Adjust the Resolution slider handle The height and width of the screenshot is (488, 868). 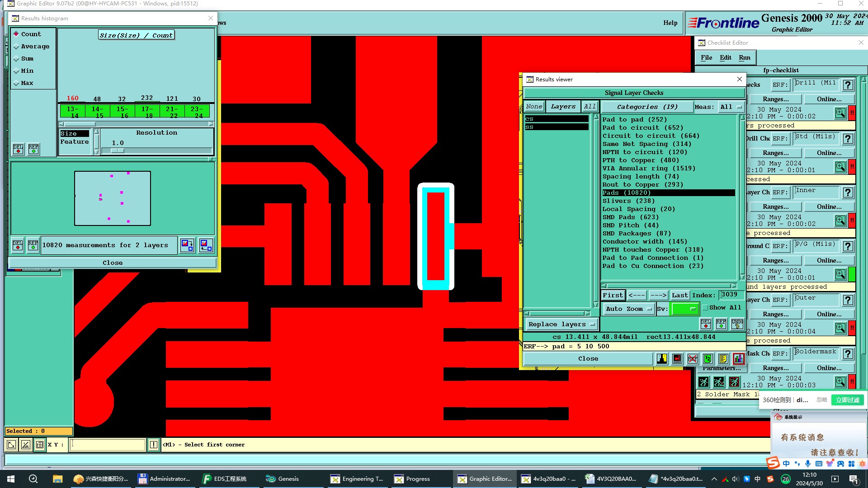click(118, 151)
